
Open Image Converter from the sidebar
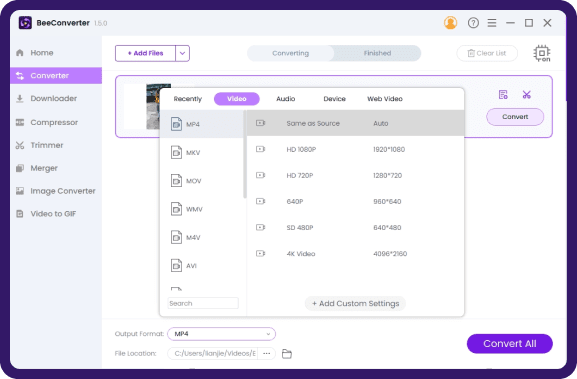[56, 191]
